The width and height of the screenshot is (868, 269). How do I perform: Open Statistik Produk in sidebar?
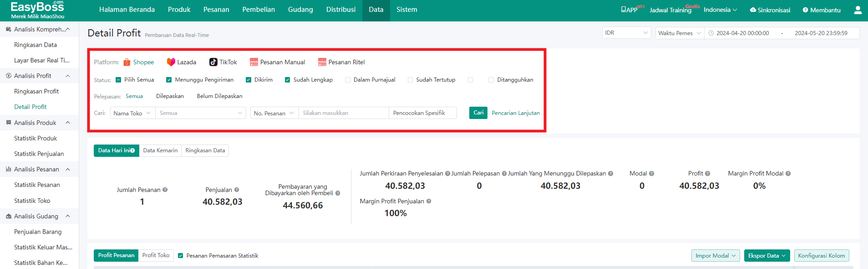click(x=36, y=138)
